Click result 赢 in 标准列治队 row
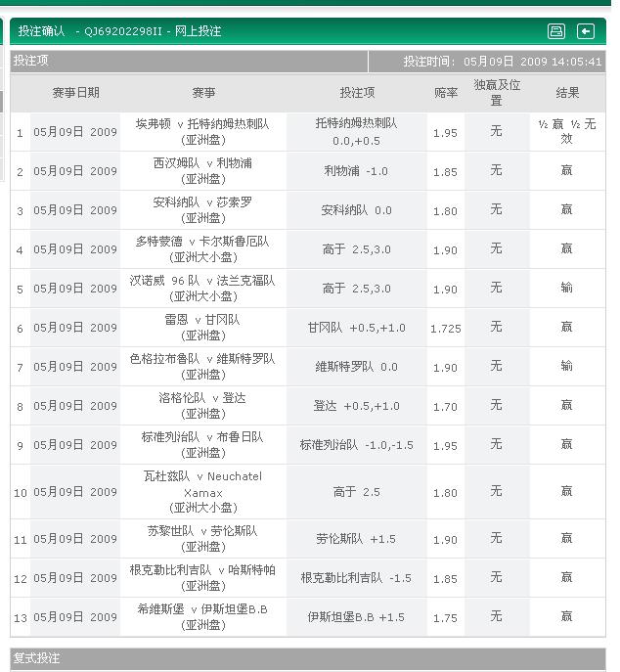Viewport: 620px width, 672px height. 567,444
